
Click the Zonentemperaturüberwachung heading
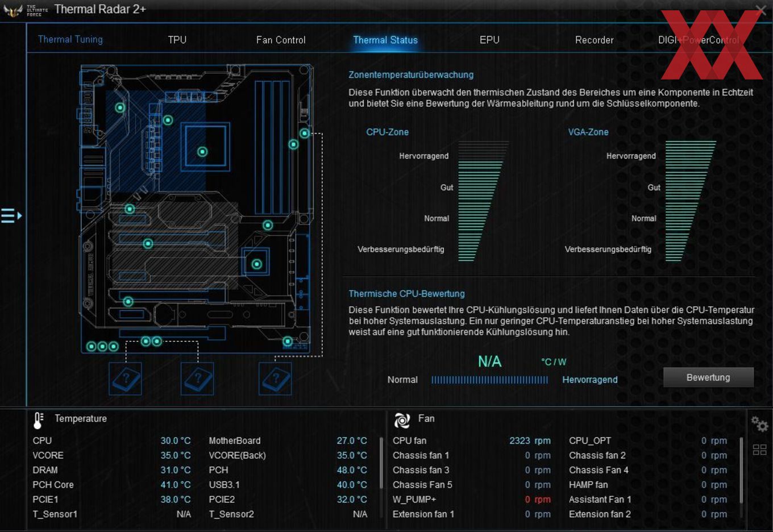pyautogui.click(x=411, y=74)
